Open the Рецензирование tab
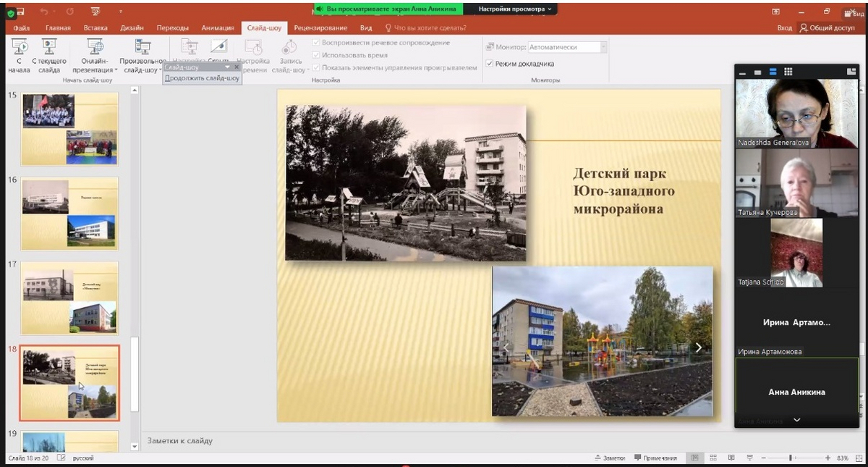Viewport: 868px width, 467px height. click(320, 28)
